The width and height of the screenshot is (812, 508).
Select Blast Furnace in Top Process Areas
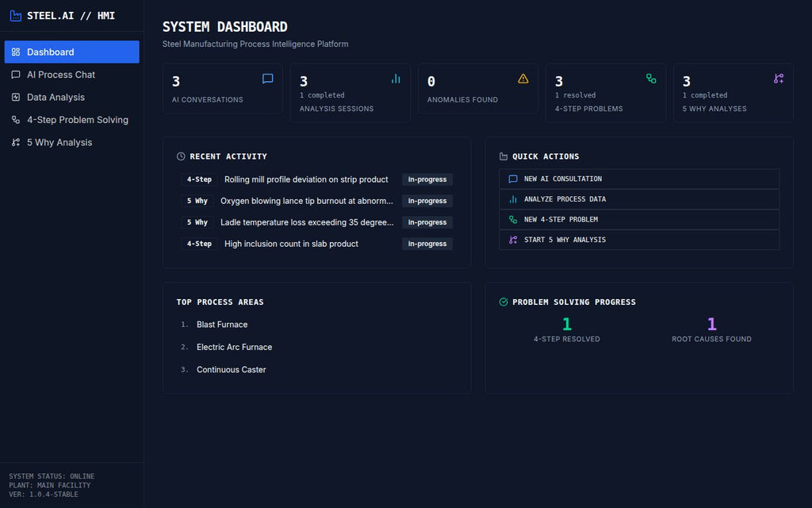pyautogui.click(x=221, y=324)
